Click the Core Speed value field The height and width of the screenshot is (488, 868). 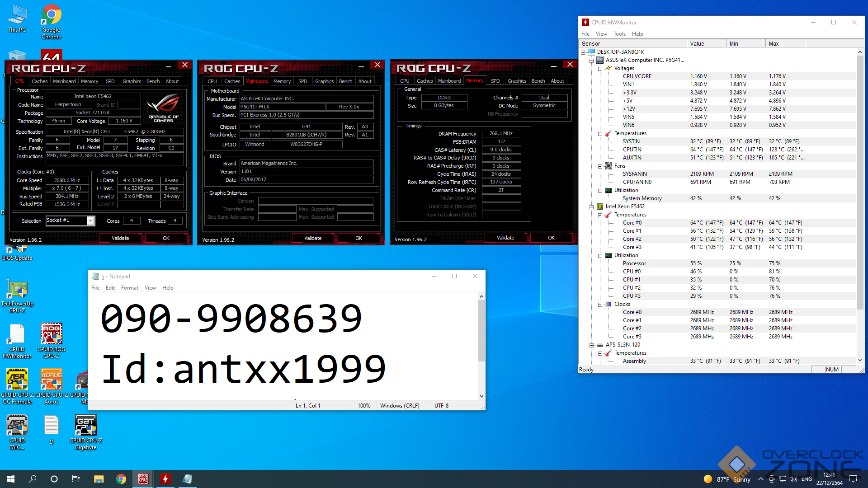click(x=67, y=180)
